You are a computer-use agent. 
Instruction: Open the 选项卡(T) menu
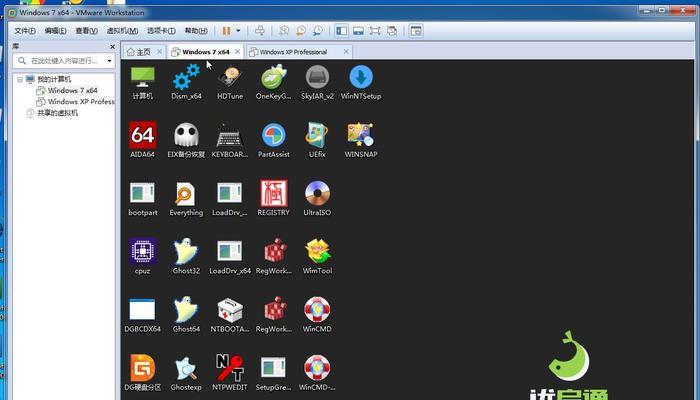click(x=161, y=31)
